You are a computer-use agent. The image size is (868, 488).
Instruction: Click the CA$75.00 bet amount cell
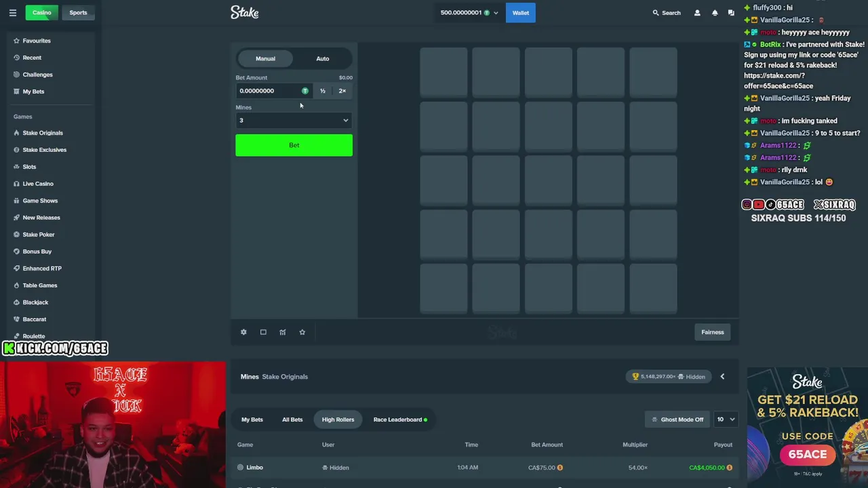pos(546,468)
